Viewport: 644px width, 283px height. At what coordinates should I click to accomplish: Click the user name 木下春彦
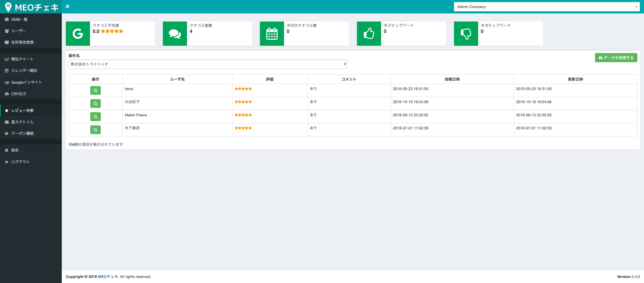(132, 128)
